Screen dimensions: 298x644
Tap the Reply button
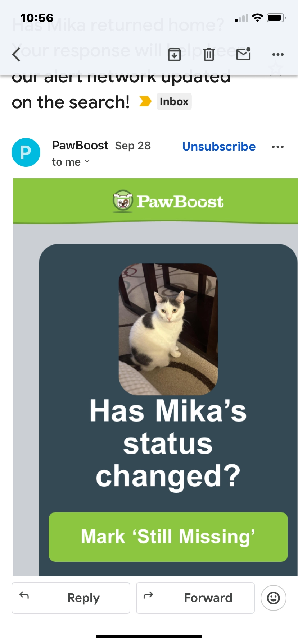tap(71, 598)
